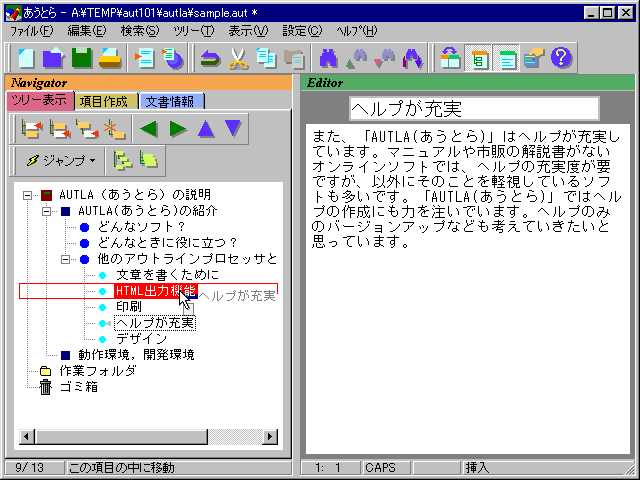Click the layout swap icon with blue arrow

point(450,58)
